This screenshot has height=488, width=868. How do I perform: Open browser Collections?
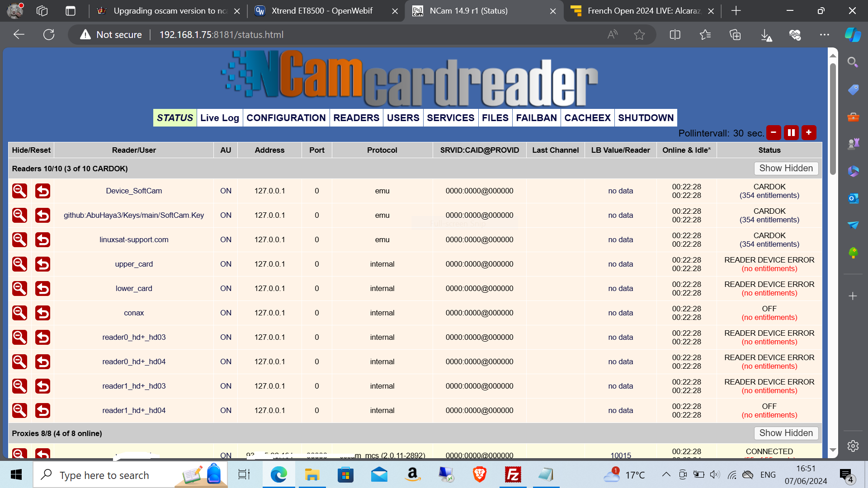pos(735,35)
